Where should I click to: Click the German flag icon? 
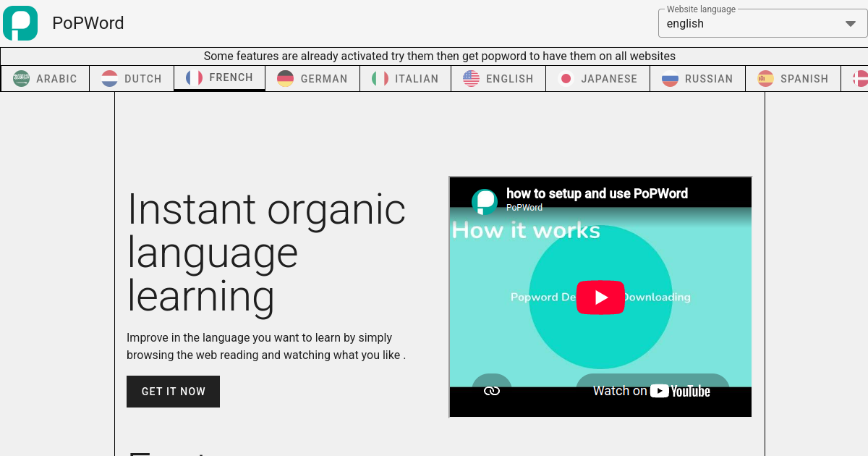(286, 79)
